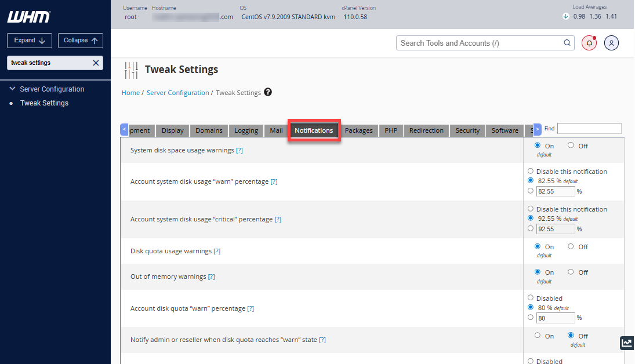Click the user account profile icon
635x364 pixels.
click(x=611, y=43)
